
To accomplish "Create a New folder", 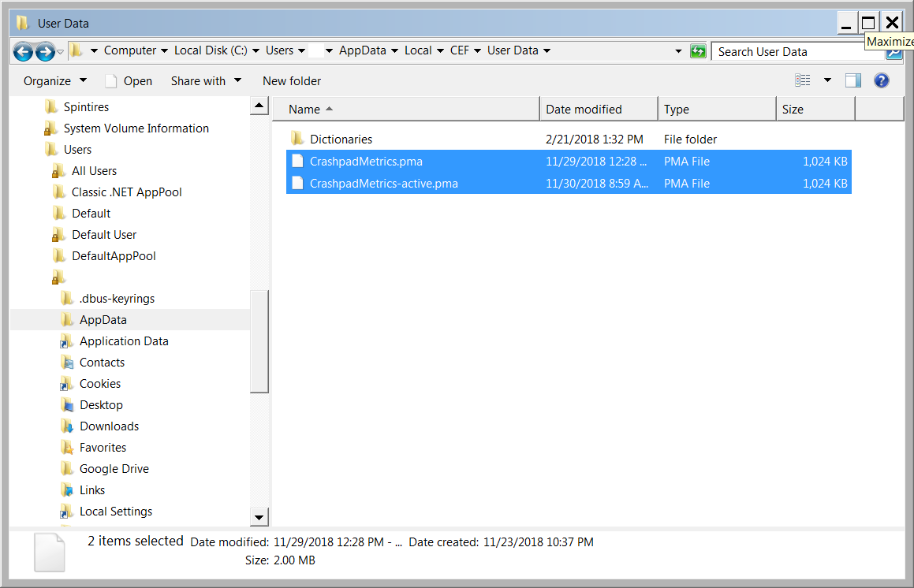I will point(292,81).
